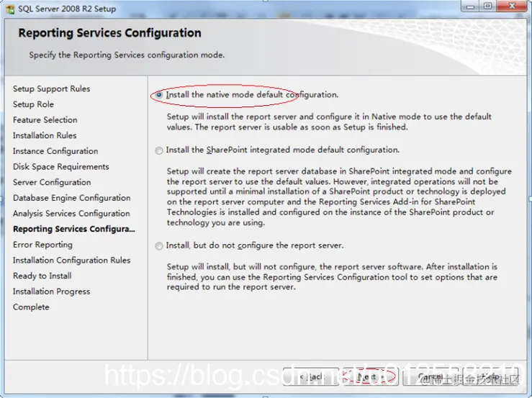532x398 pixels.
Task: Select Error Reporting step
Action: (x=42, y=245)
